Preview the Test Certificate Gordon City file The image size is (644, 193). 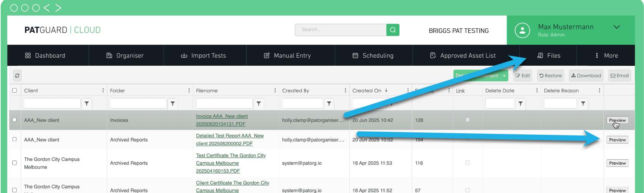pos(617,163)
